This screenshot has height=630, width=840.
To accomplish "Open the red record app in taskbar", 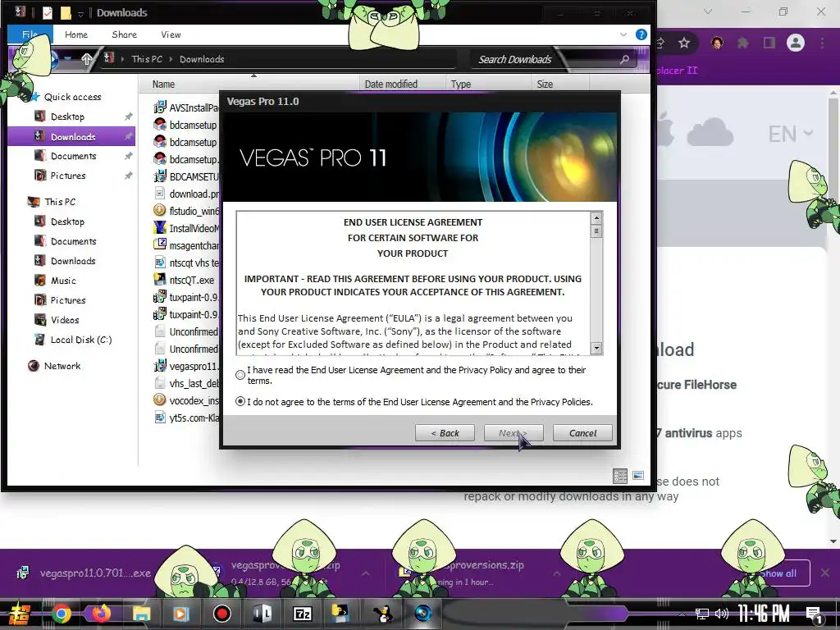I will click(x=221, y=614).
